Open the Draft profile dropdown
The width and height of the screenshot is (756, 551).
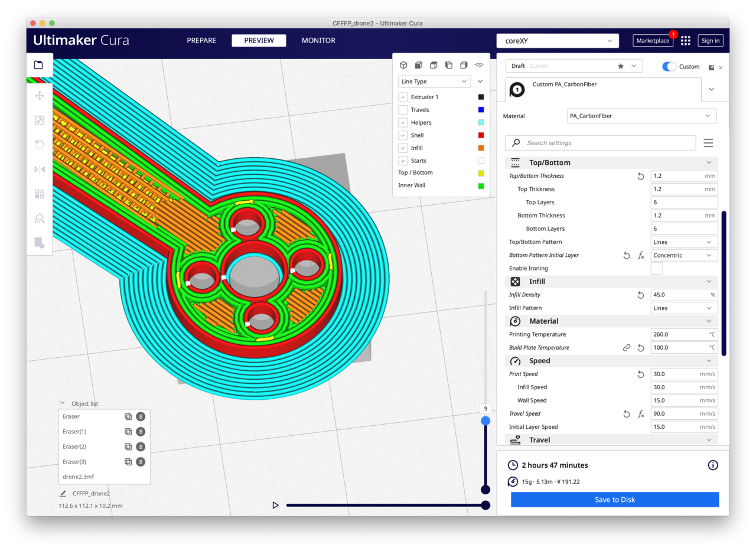point(574,66)
